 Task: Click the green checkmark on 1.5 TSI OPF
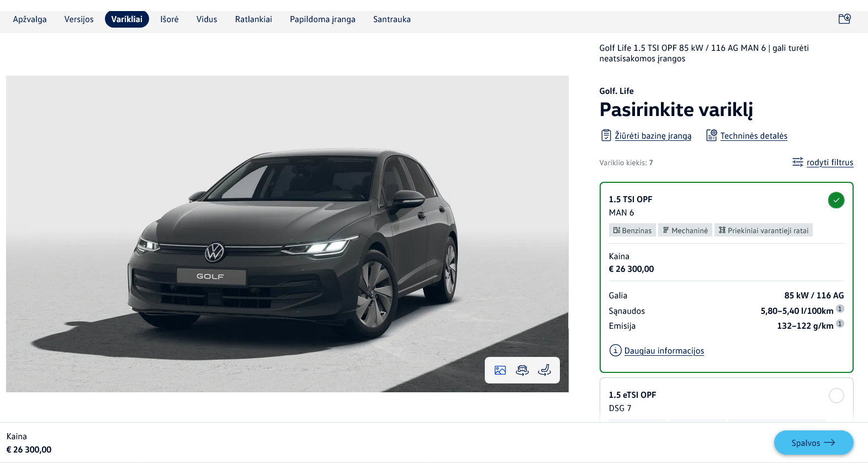(x=836, y=200)
